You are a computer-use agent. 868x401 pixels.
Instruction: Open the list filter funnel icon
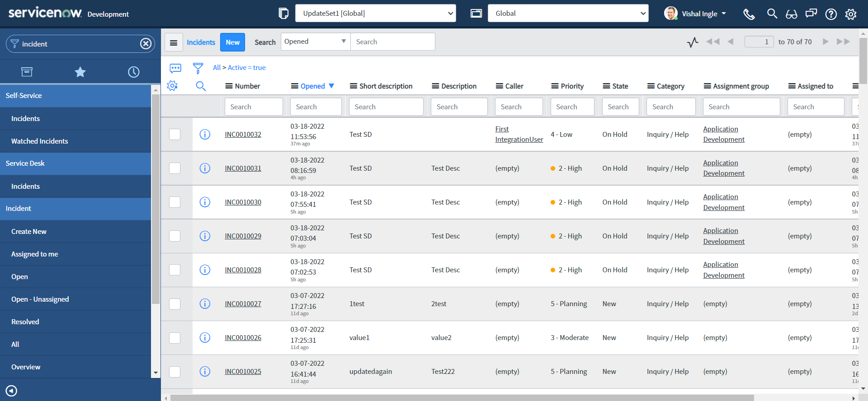click(198, 68)
